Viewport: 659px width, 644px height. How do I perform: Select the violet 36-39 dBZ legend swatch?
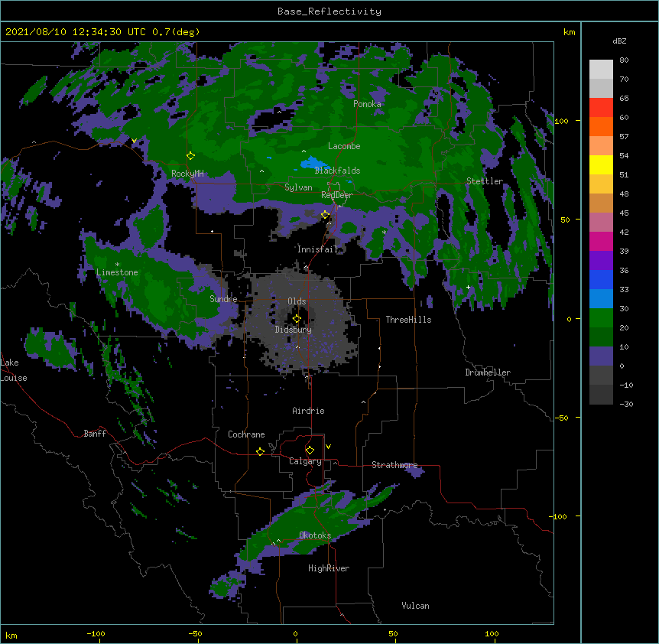(601, 261)
